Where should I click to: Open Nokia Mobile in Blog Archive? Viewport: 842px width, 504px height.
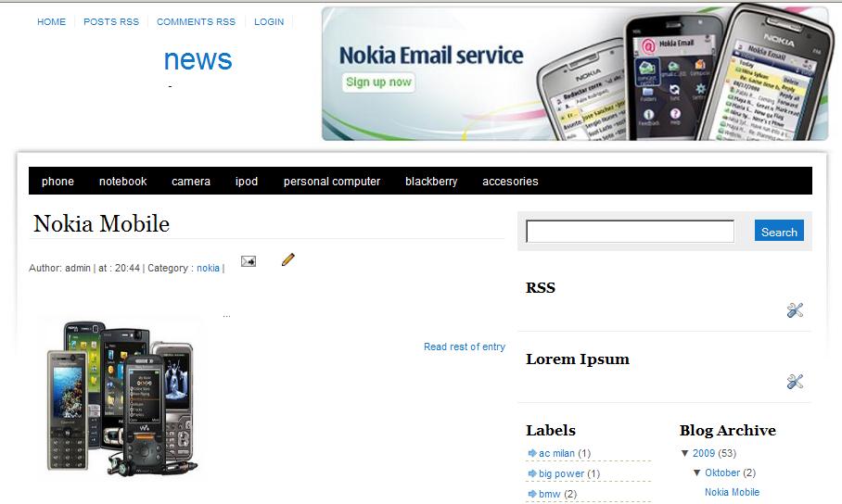[732, 492]
